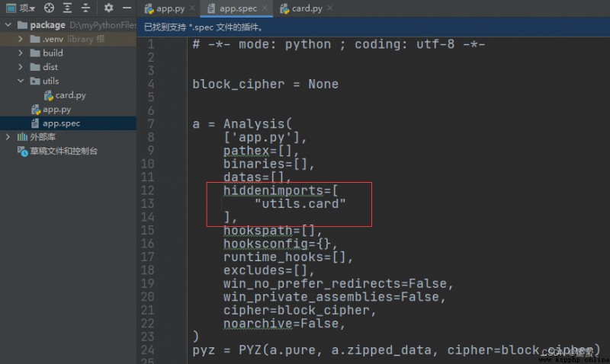Close the app.py editor tab
Image resolution: width=610 pixels, height=364 pixels.
pos(192,8)
